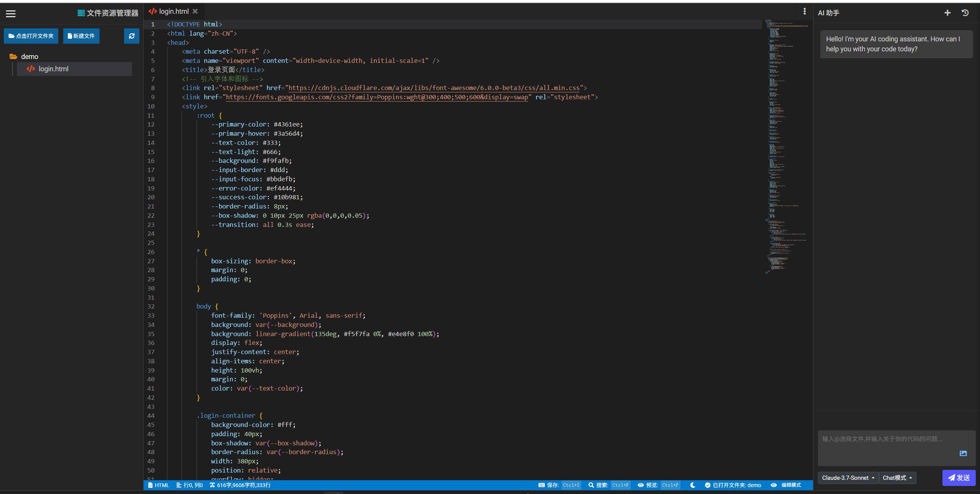Click the 保存 keyboard icon in status bar
Image resolution: width=980 pixels, height=494 pixels.
[x=542, y=485]
